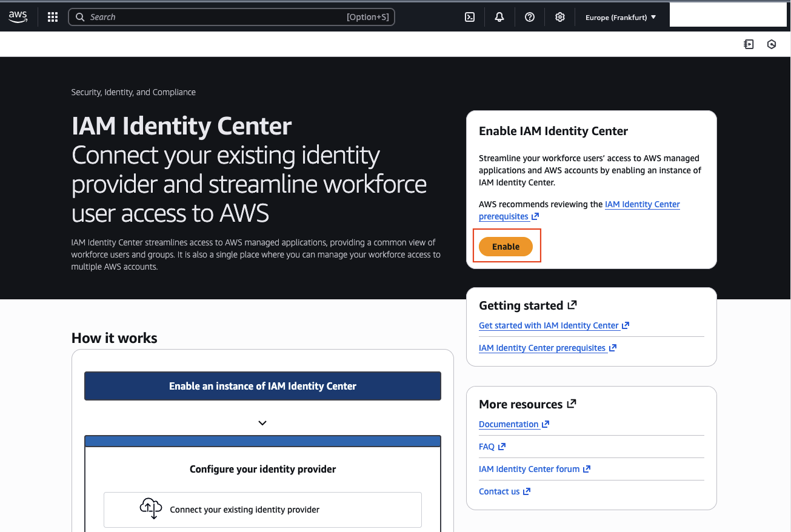Open the More resources external link
791x532 pixels.
coord(572,404)
